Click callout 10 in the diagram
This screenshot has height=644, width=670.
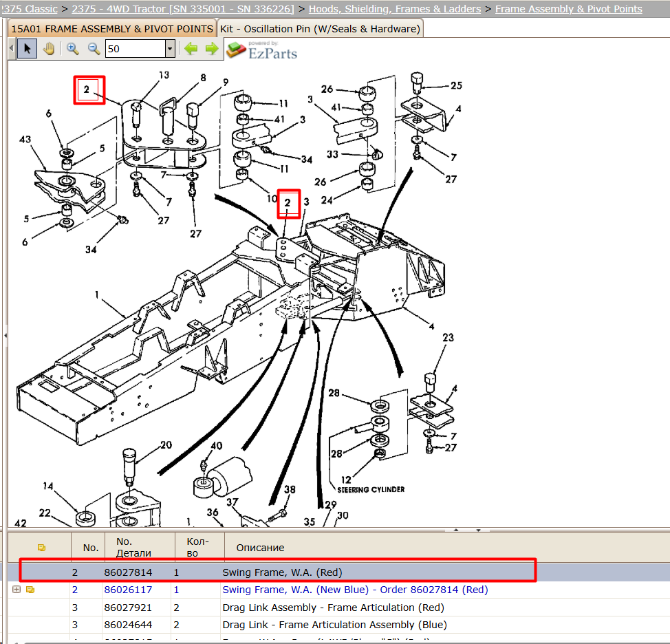[272, 199]
